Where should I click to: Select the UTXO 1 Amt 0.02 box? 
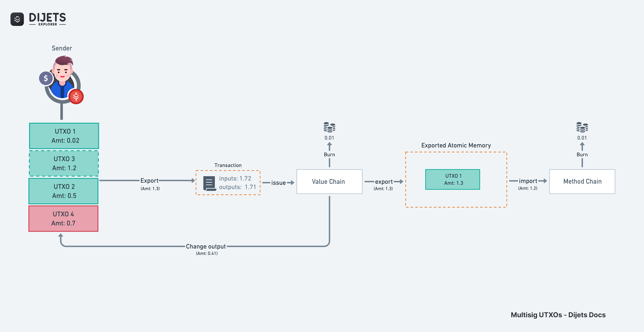(64, 136)
